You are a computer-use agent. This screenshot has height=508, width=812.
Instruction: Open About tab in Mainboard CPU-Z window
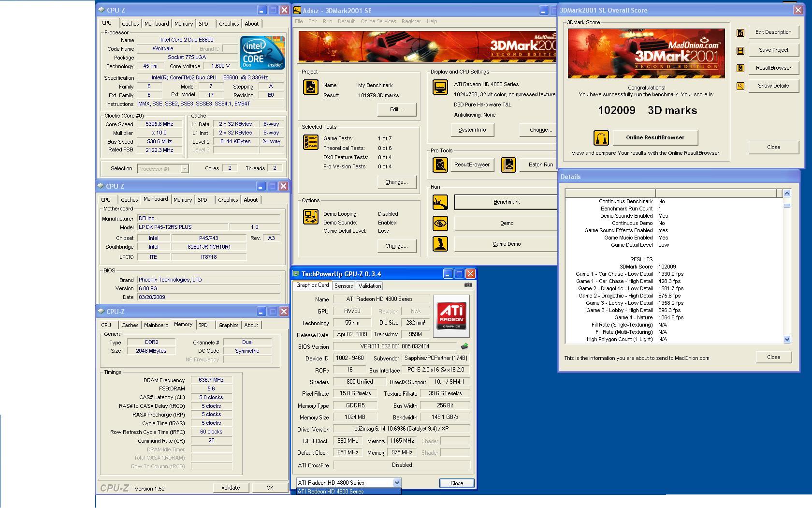coord(250,200)
